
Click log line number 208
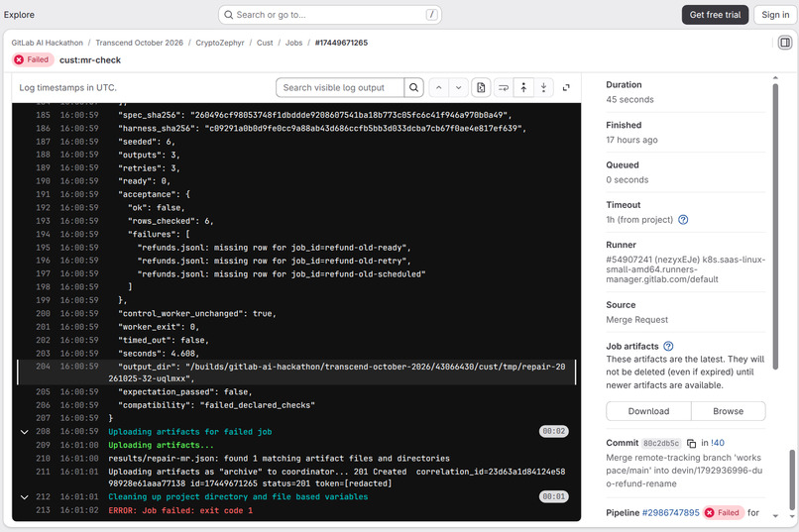pos(43,432)
